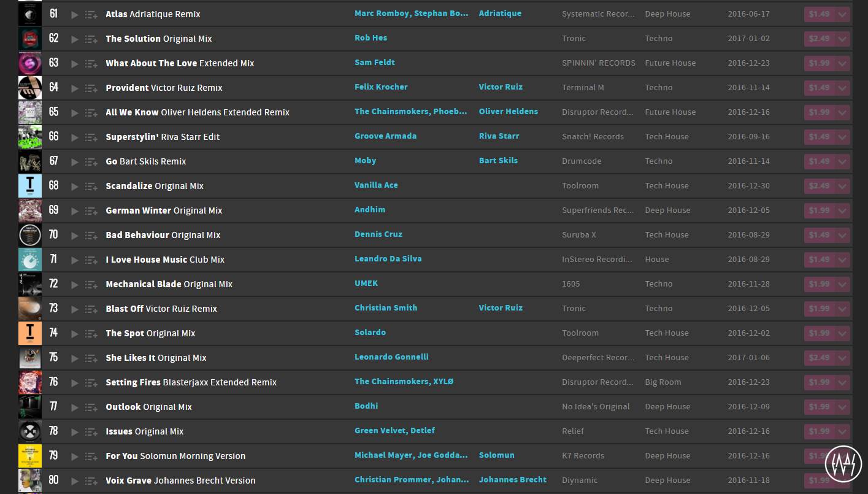
Task: Open the circular waveform player icon
Action: tap(843, 463)
